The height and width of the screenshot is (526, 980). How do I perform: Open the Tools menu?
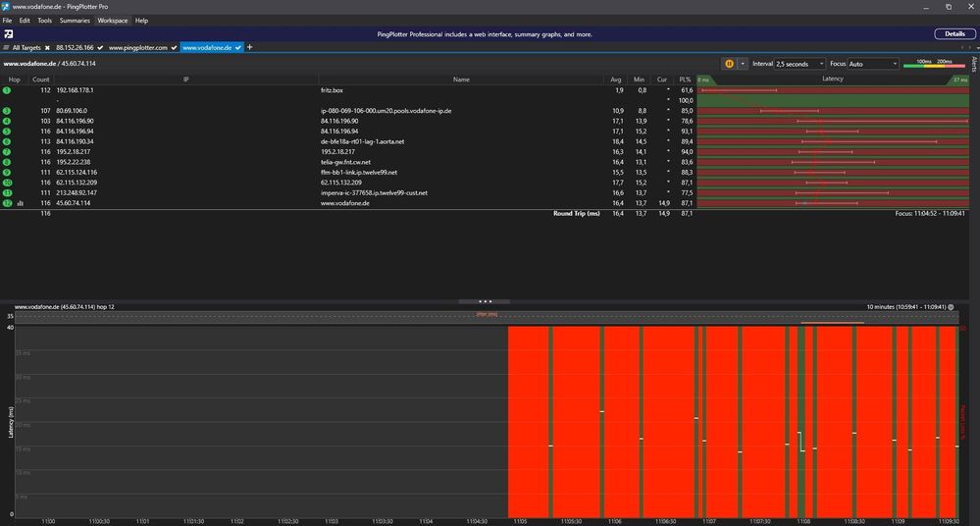point(44,21)
